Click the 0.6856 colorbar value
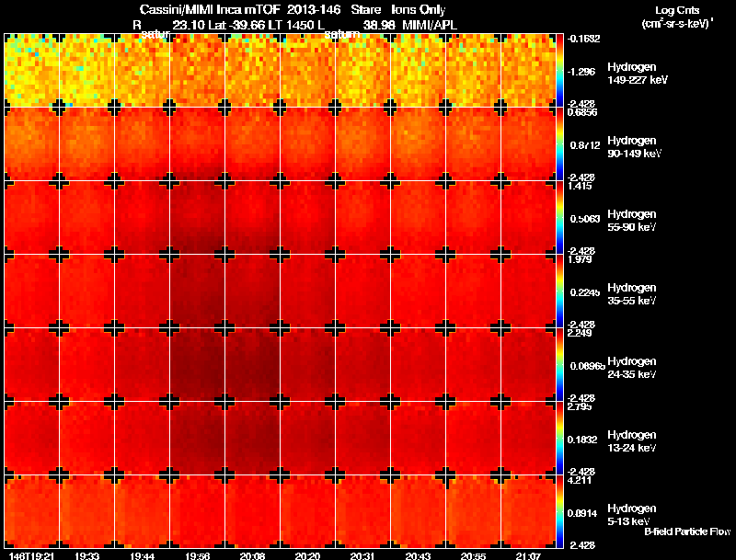The image size is (736, 560). 582,112
